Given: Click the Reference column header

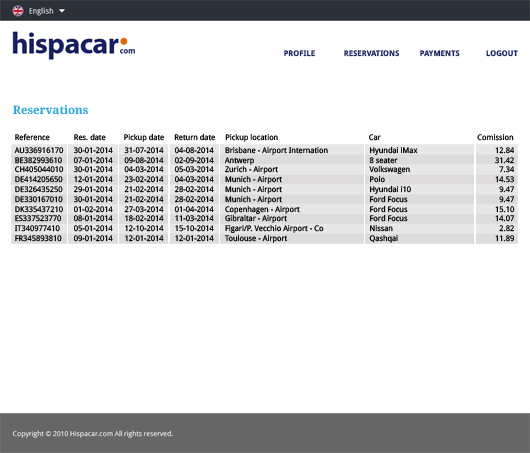Looking at the screenshot, I should [32, 137].
